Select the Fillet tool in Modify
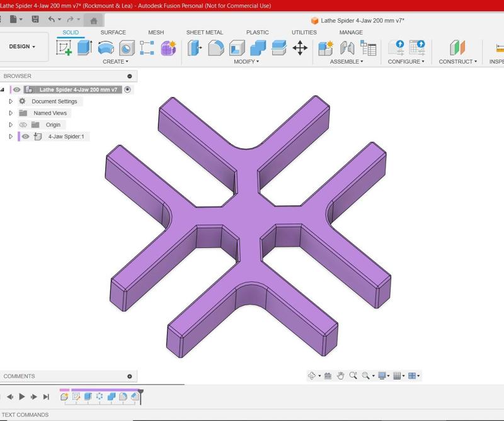504x421 pixels. click(x=216, y=48)
